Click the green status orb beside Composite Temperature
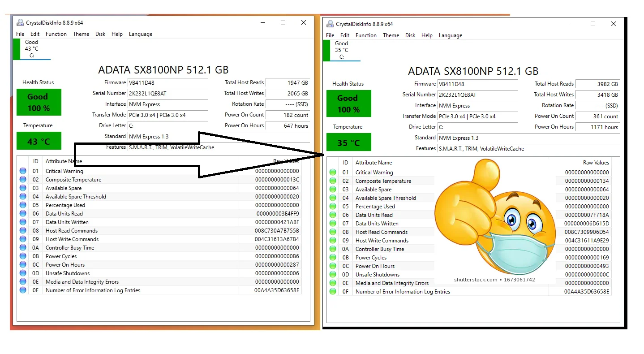Image resolution: width=644 pixels, height=354 pixels. [x=333, y=181]
